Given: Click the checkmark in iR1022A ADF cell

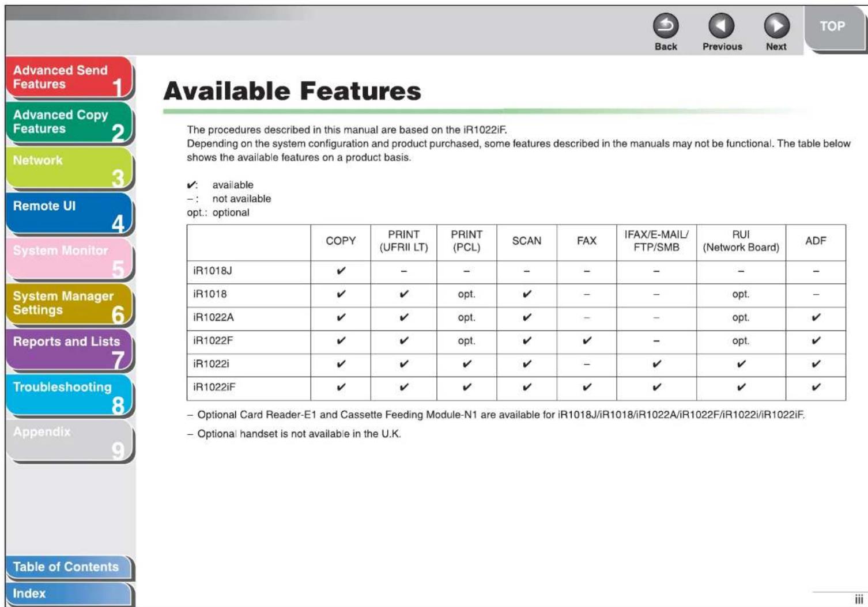Looking at the screenshot, I should coord(816,317).
